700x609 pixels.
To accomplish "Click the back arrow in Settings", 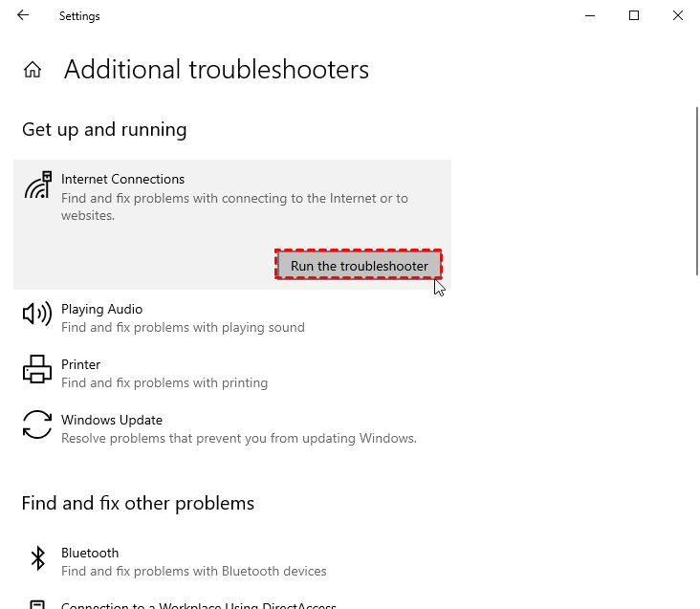I will (x=23, y=16).
